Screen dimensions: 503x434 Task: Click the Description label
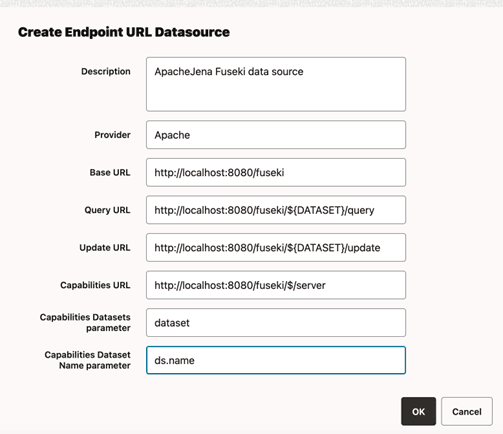[106, 71]
